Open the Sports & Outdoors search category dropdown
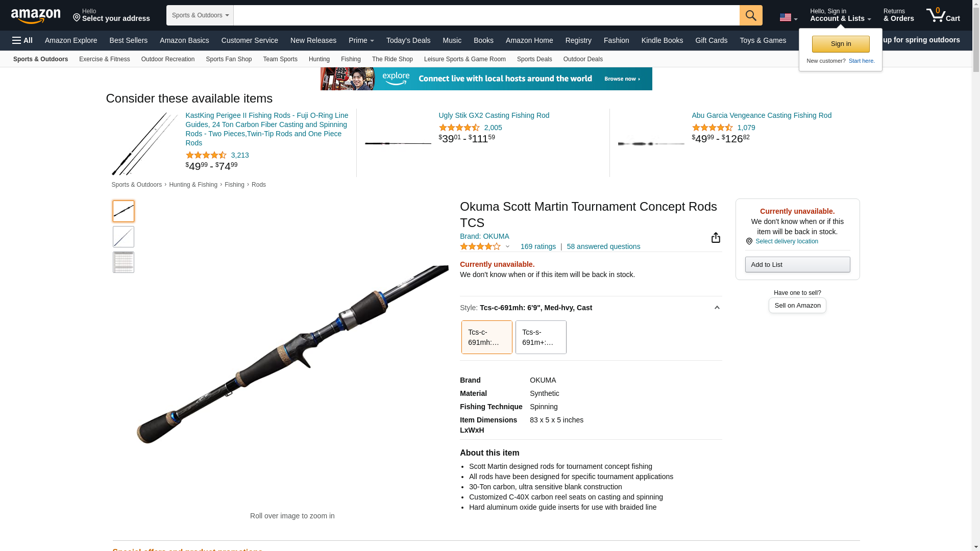The height and width of the screenshot is (551, 980). pos(200,15)
